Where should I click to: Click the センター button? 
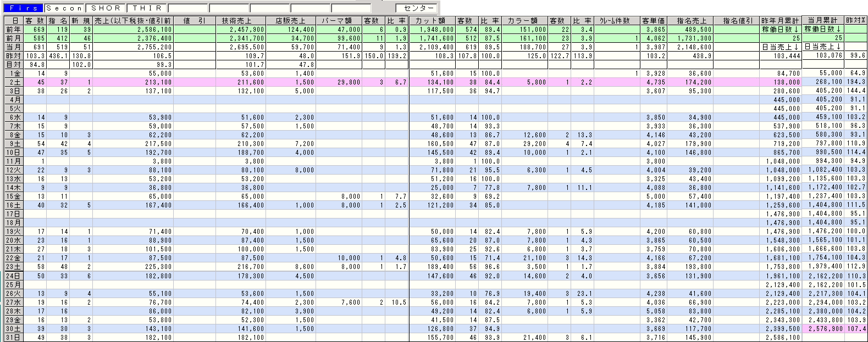click(x=417, y=8)
